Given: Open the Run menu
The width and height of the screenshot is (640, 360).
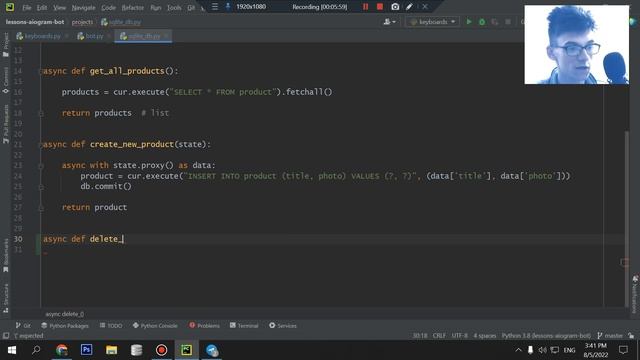Looking at the screenshot, I should coord(156,7).
